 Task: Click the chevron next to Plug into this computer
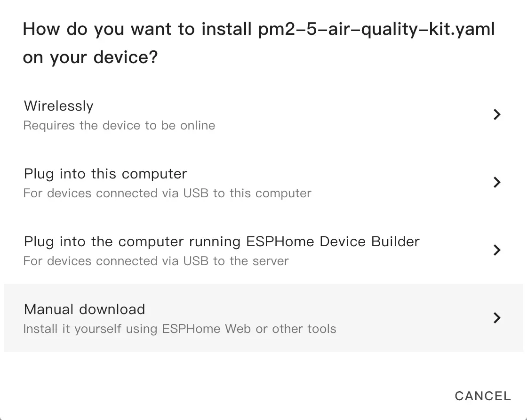pyautogui.click(x=496, y=182)
